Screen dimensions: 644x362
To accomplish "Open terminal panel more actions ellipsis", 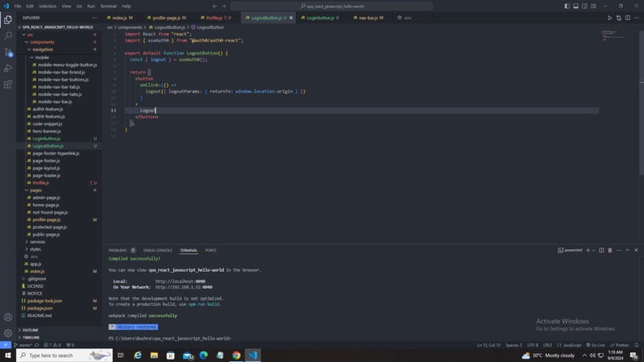I will (x=618, y=250).
